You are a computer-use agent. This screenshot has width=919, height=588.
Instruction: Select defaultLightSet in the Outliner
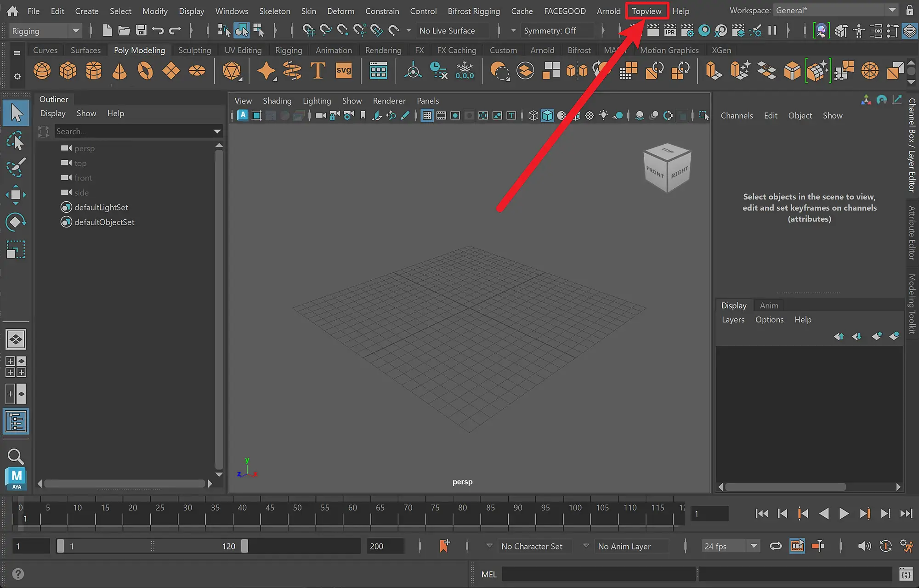[101, 207]
